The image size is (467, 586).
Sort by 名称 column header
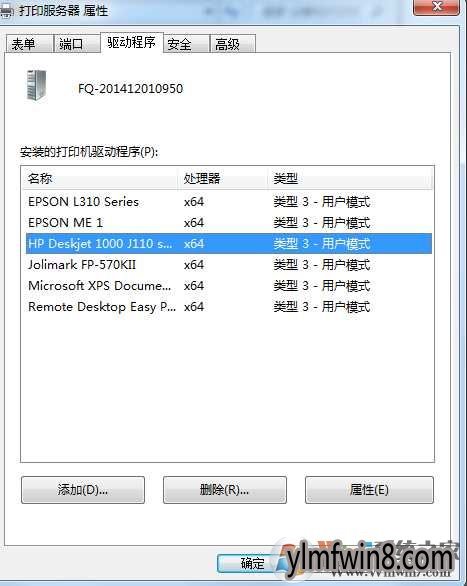(x=100, y=178)
